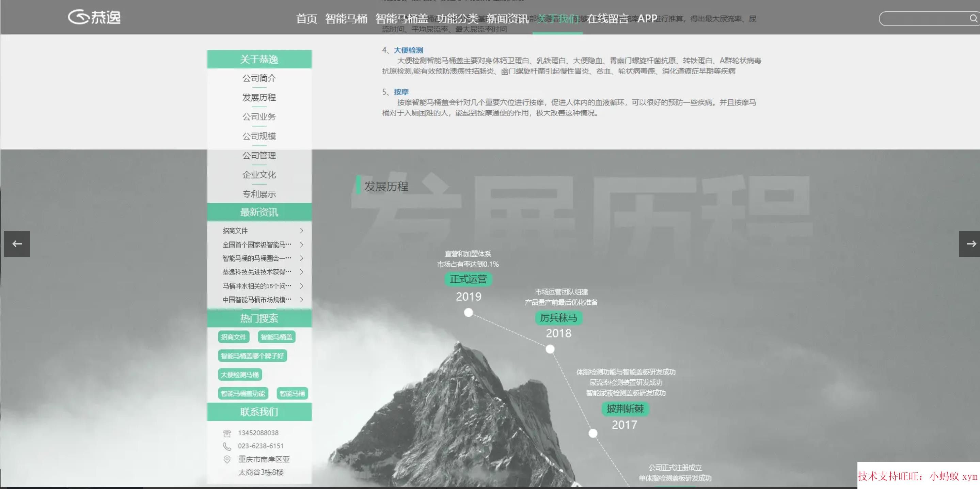Click the search magnifier icon
Viewport: 980px width, 489px height.
(x=973, y=18)
